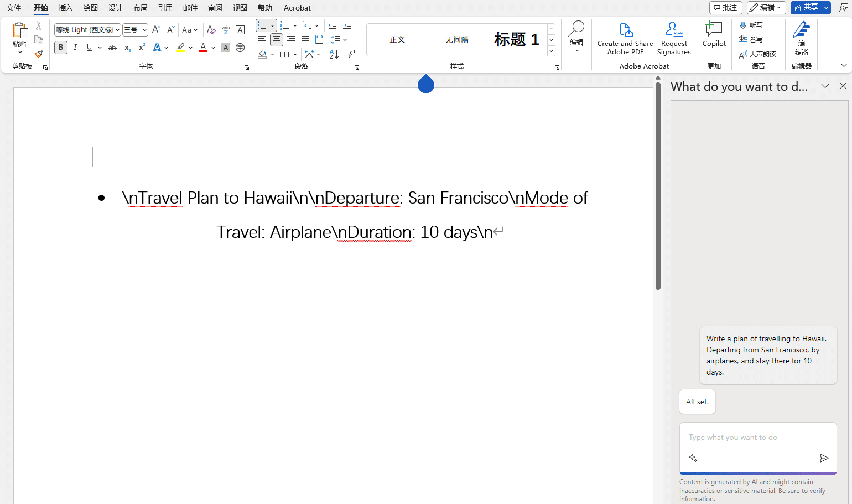
Task: Align the text to the right
Action: [290, 40]
